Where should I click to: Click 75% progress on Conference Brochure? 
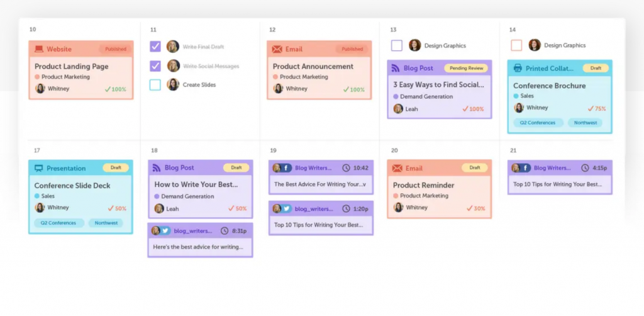pos(597,108)
